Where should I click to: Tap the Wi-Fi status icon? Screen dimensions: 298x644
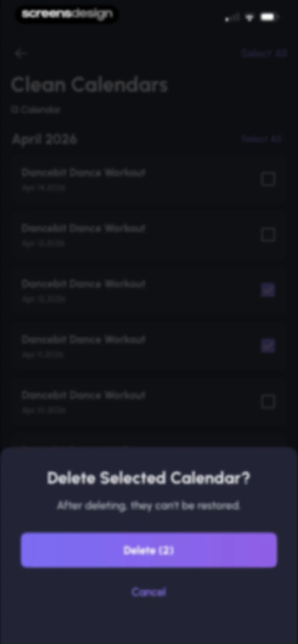[249, 18]
